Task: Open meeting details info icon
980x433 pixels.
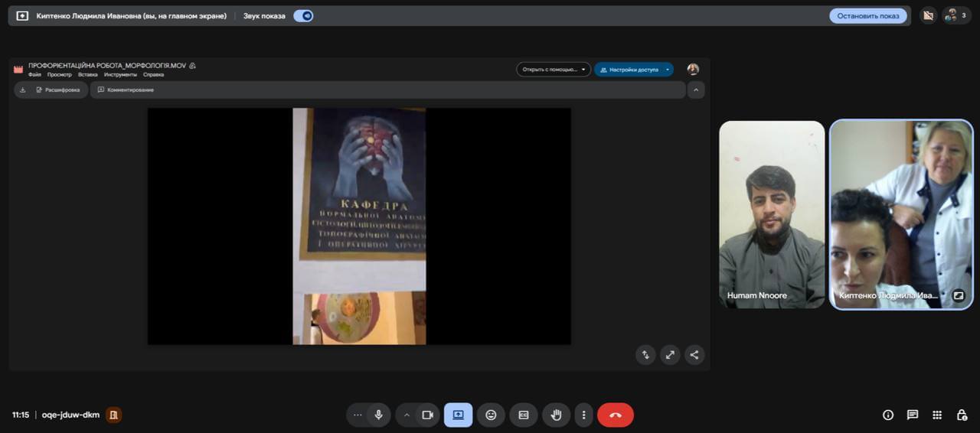Action: pyautogui.click(x=888, y=415)
